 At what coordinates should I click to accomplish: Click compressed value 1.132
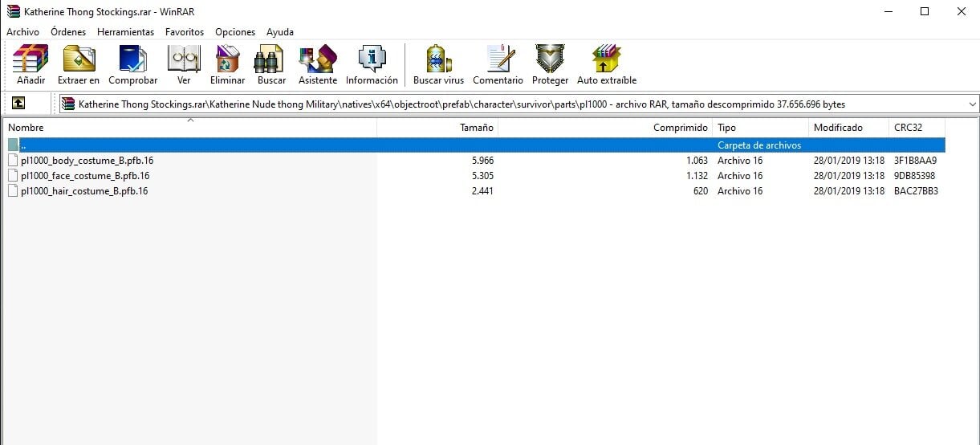tap(697, 176)
